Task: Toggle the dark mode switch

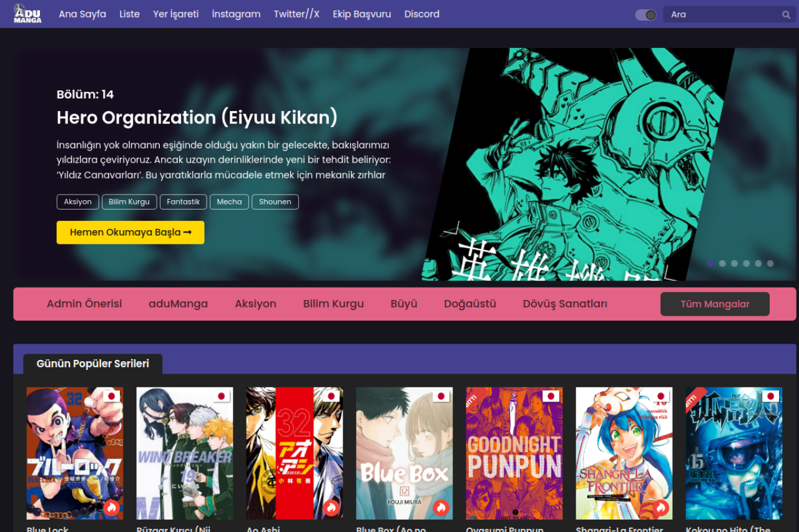Action: pos(645,15)
